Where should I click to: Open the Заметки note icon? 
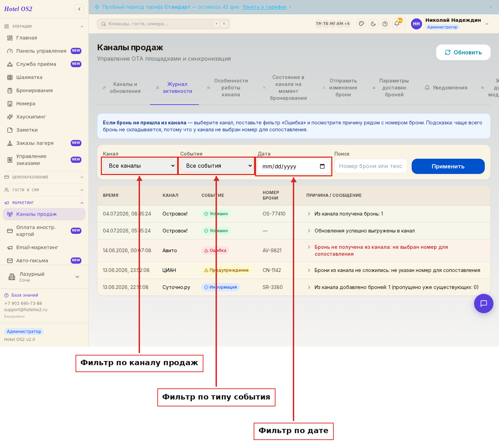(10, 130)
